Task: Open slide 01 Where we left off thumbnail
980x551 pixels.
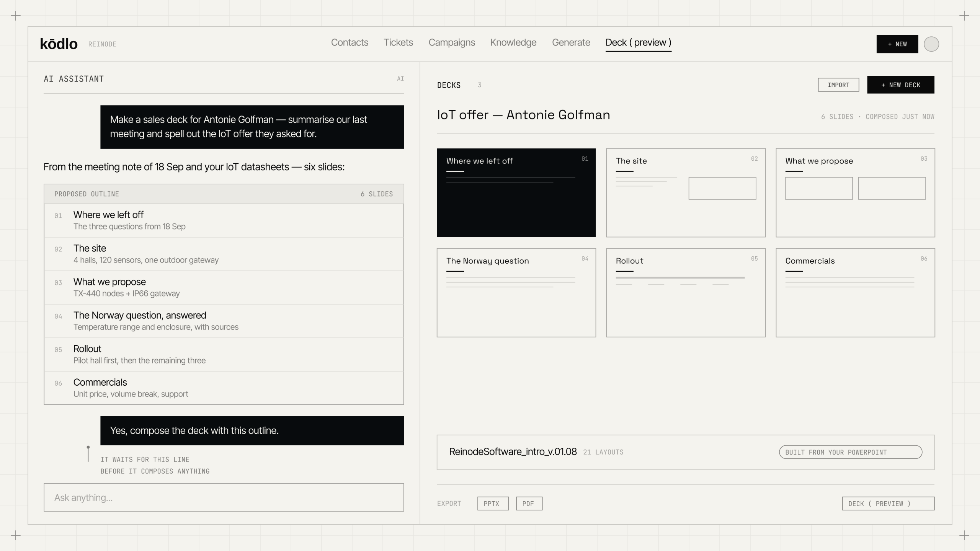Action: click(x=516, y=193)
